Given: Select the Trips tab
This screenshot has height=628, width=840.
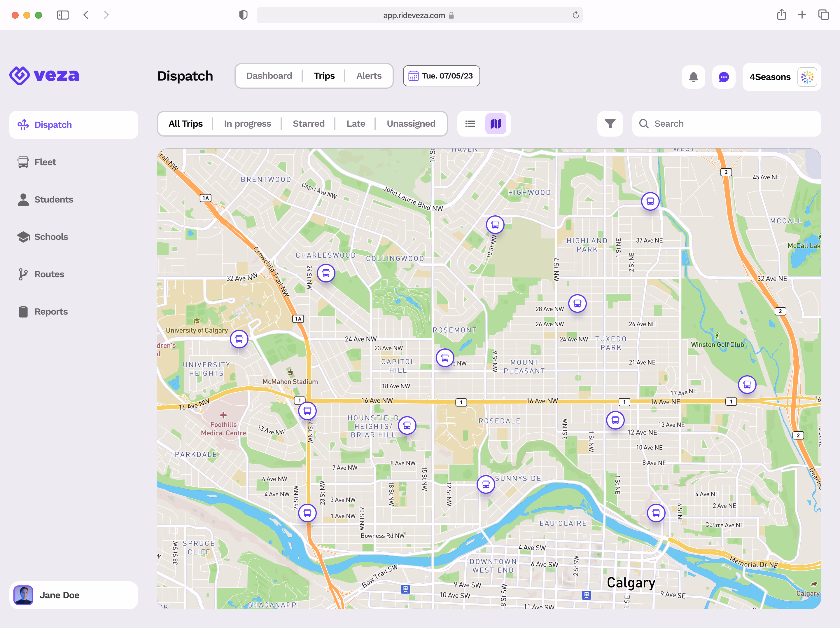Looking at the screenshot, I should coord(324,76).
